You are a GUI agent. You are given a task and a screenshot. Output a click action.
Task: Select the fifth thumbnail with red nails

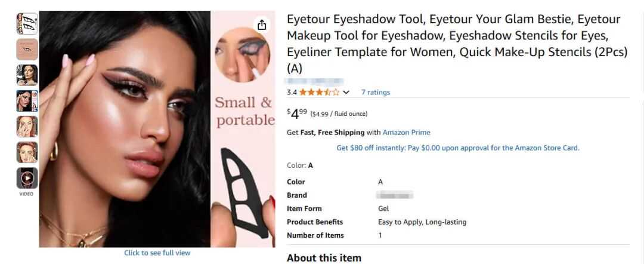[x=27, y=127]
